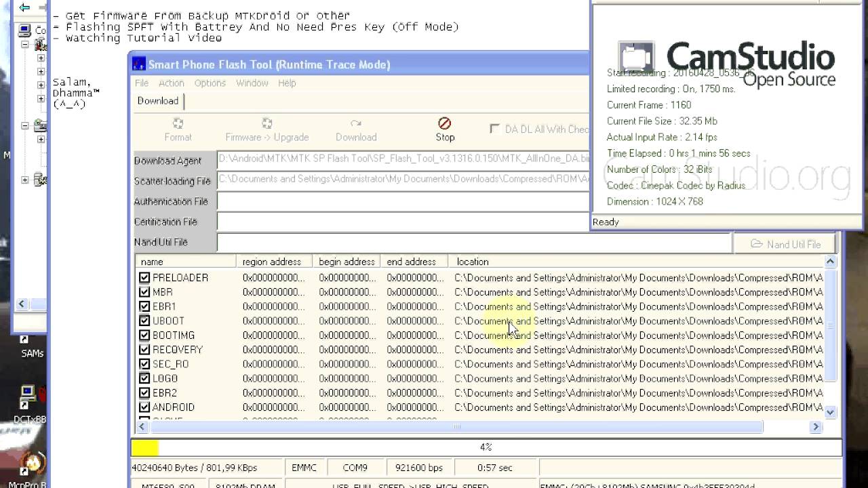
Task: Click the Current File Size text
Action: pos(662,121)
